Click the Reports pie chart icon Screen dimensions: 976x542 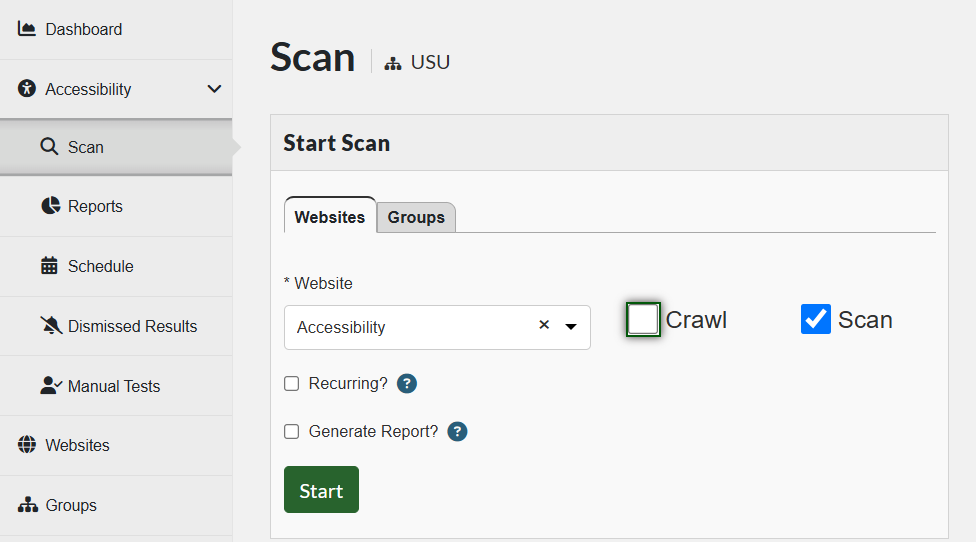[x=50, y=206]
